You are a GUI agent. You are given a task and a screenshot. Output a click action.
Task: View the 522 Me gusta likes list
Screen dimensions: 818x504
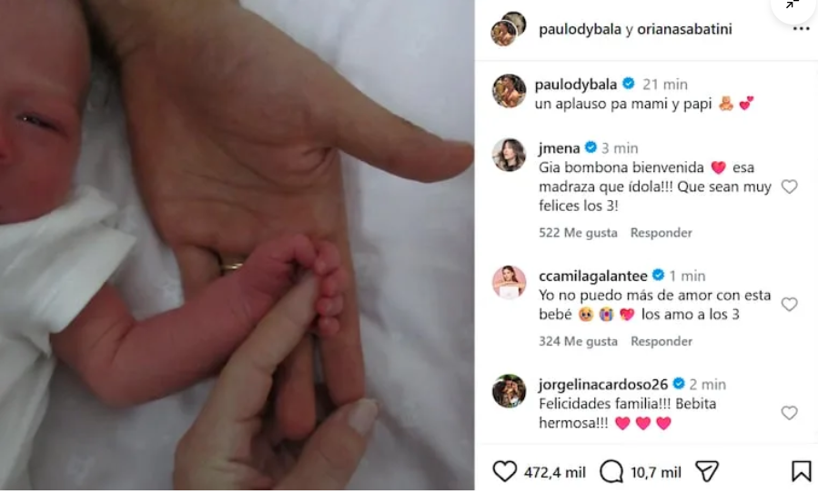click(x=578, y=233)
